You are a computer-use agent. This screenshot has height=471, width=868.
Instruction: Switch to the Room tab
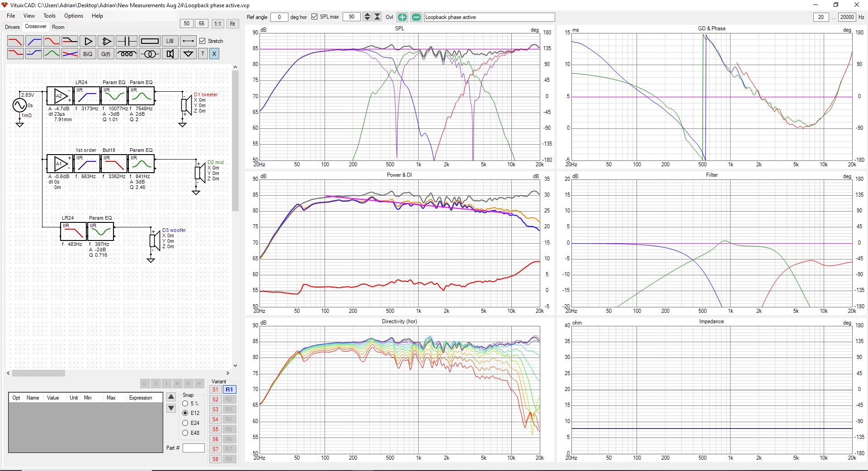58,27
